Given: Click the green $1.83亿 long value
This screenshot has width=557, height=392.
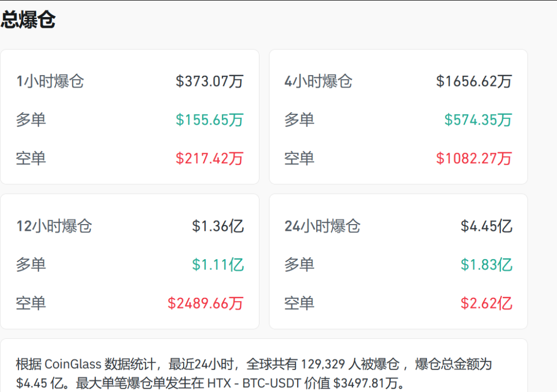Looking at the screenshot, I should tap(486, 265).
